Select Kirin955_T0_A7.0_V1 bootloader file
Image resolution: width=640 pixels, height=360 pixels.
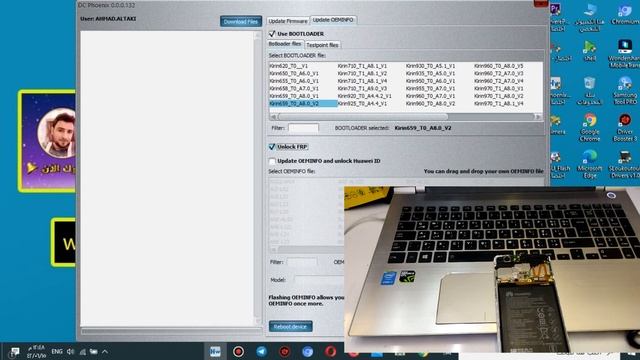[x=431, y=88]
